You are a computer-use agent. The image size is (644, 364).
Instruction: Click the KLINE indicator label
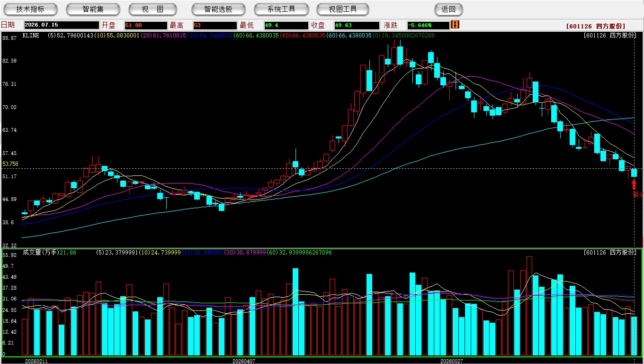pos(31,35)
